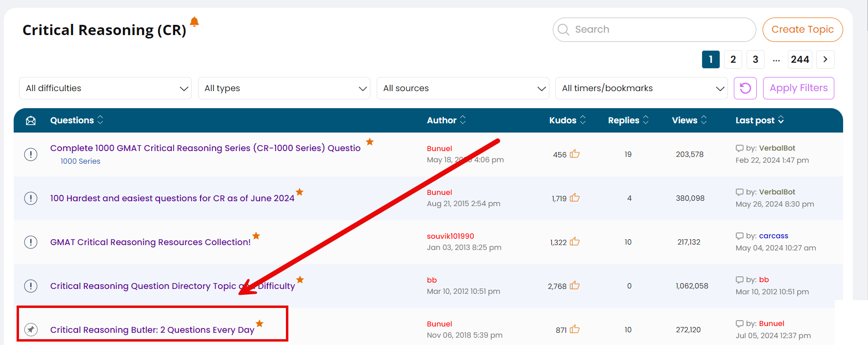The height and width of the screenshot is (345, 868).
Task: Open the All timers/bookmarks dropdown
Action: [x=641, y=88]
